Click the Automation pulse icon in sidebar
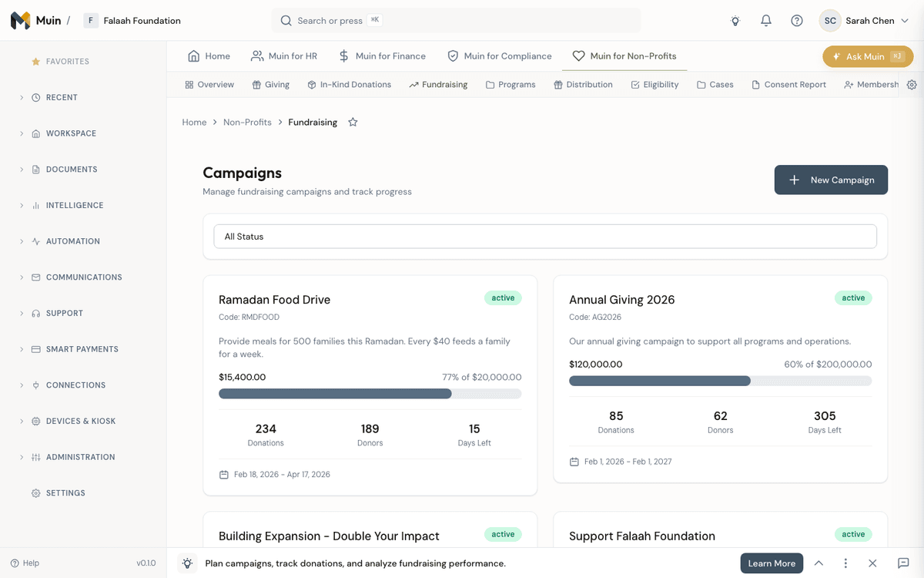 pyautogui.click(x=35, y=241)
